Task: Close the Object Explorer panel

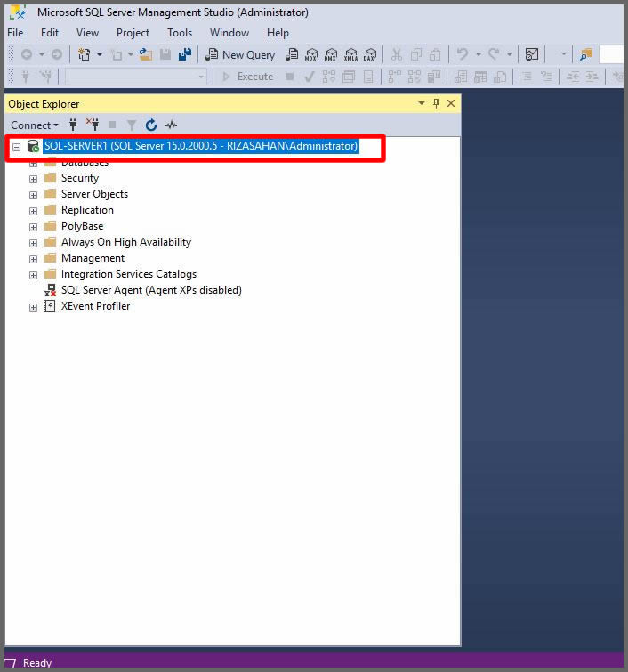Action: pyautogui.click(x=451, y=104)
